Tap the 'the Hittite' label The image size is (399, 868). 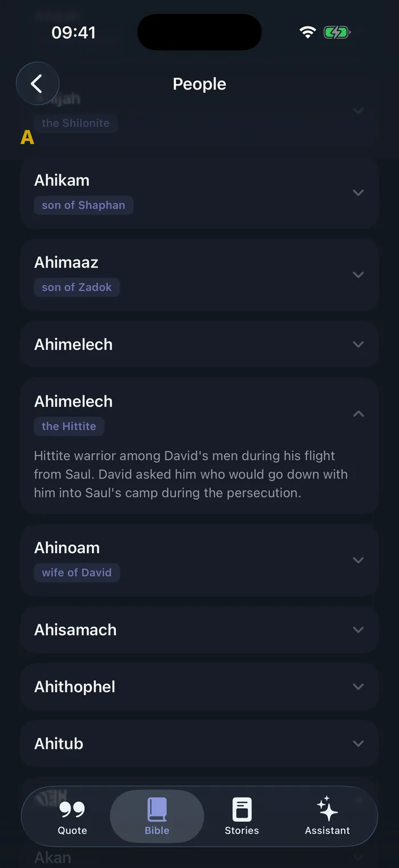click(x=69, y=426)
